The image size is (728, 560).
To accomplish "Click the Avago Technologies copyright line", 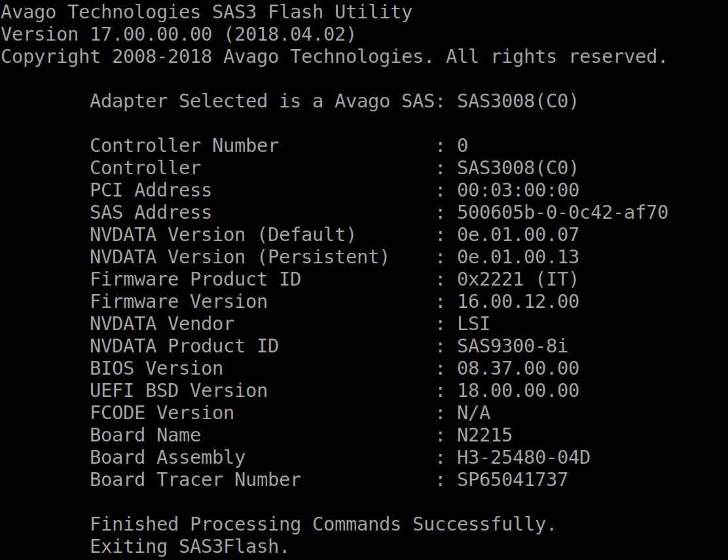I will [x=334, y=56].
